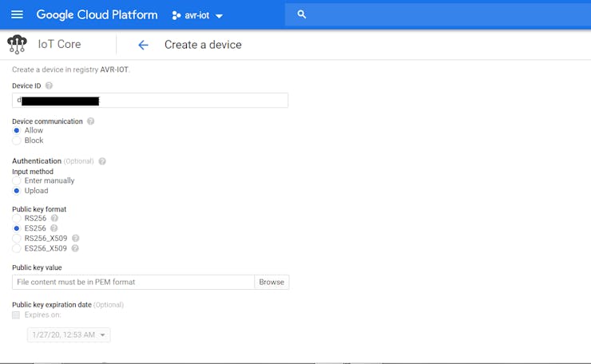Viewport: 591px width, 364px height.
Task: Open the hamburger navigation menu
Action: pyautogui.click(x=17, y=14)
